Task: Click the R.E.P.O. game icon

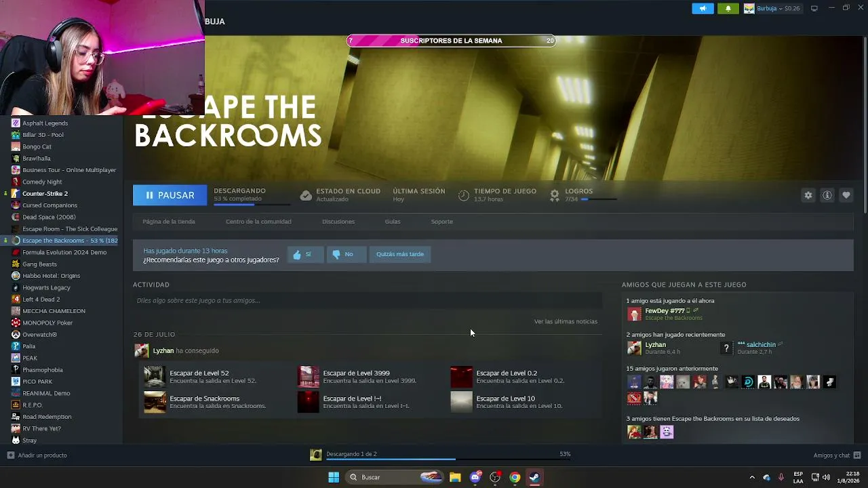Action: (x=16, y=405)
